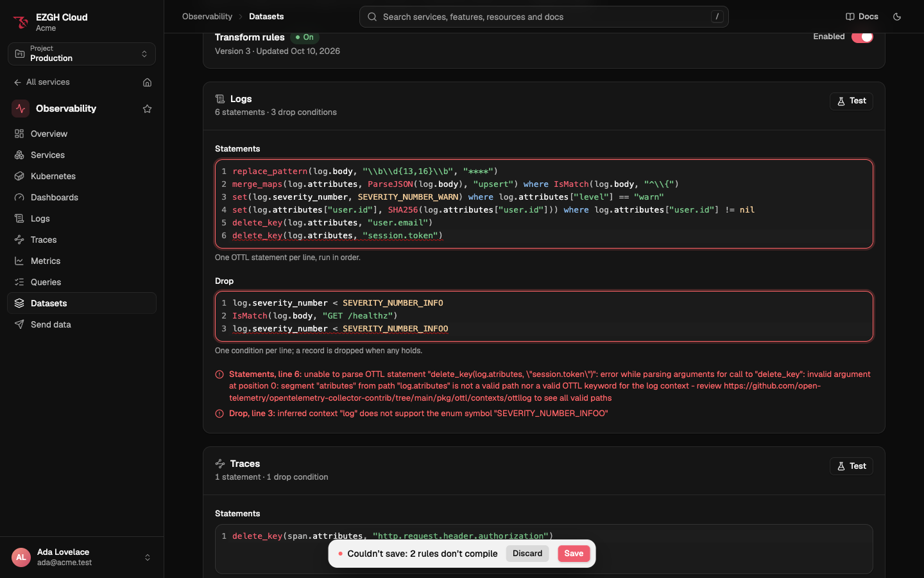
Task: Focus the global search field
Action: pyautogui.click(x=543, y=17)
